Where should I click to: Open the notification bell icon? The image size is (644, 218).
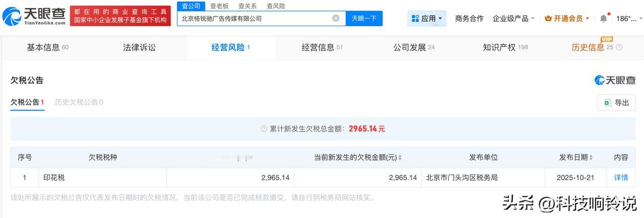[x=603, y=19]
